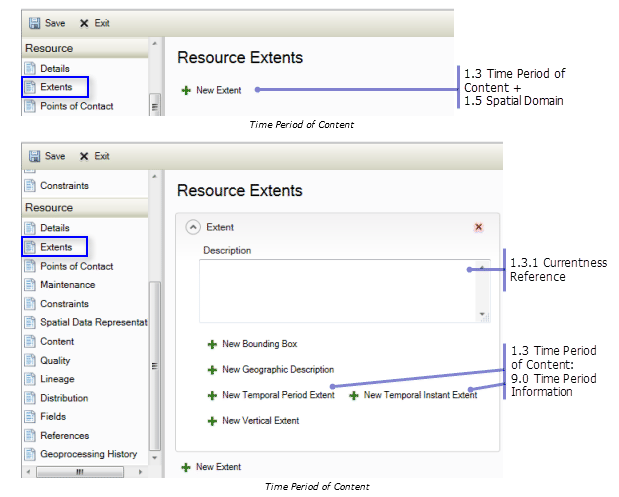This screenshot has width=619, height=497.
Task: Click plus icon beside New Temporal Instant Extent
Action: coord(353,395)
